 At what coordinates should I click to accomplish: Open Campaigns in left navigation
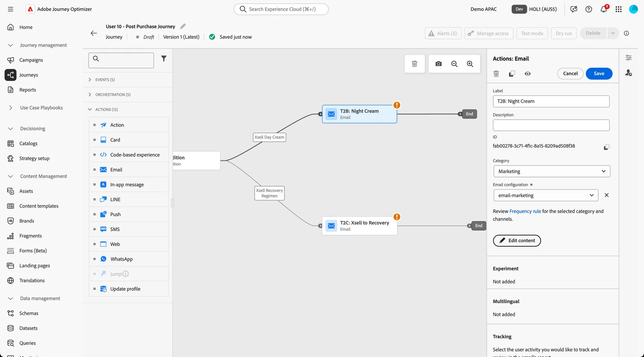pos(31,60)
